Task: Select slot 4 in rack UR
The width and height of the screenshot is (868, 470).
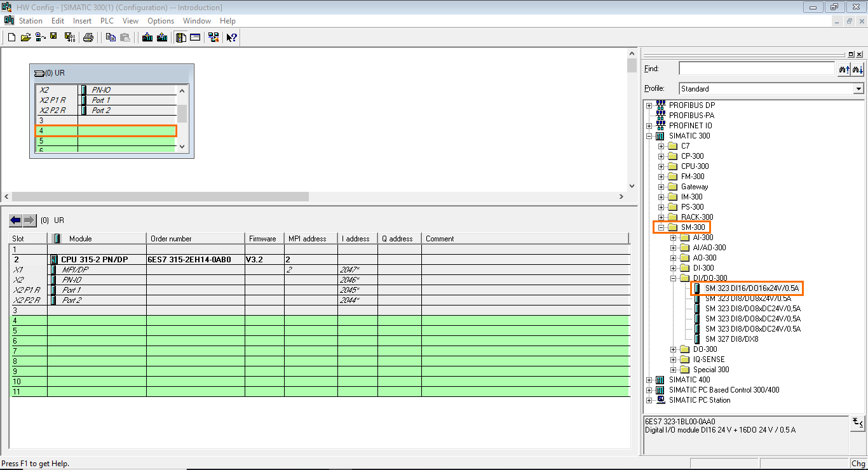Action: pyautogui.click(x=105, y=131)
